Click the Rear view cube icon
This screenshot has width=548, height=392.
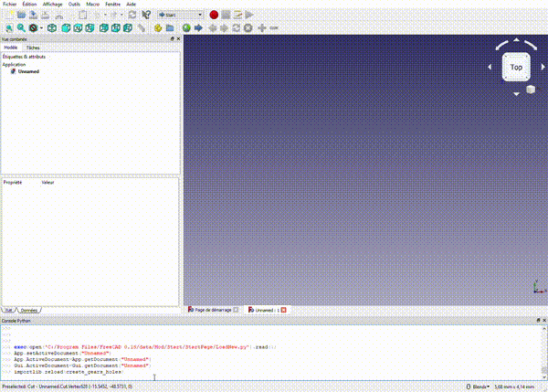pyautogui.click(x=104, y=28)
